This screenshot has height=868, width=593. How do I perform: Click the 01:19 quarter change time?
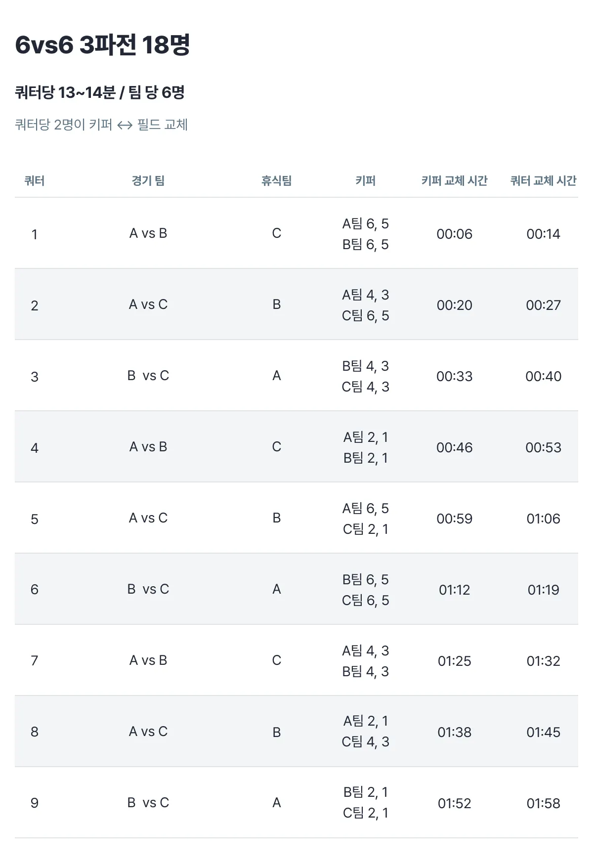pyautogui.click(x=544, y=590)
